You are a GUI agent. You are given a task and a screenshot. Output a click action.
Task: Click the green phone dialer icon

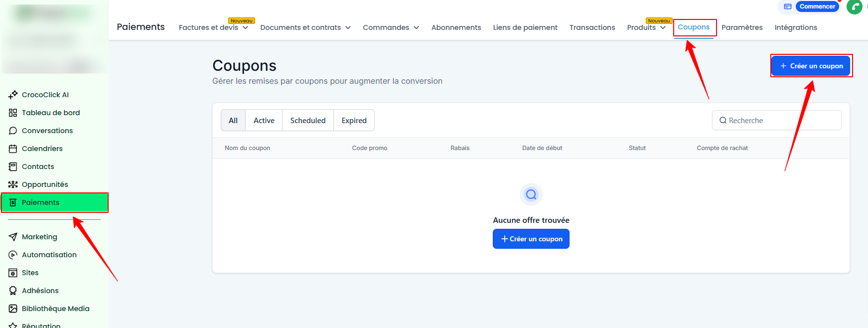pos(855,6)
